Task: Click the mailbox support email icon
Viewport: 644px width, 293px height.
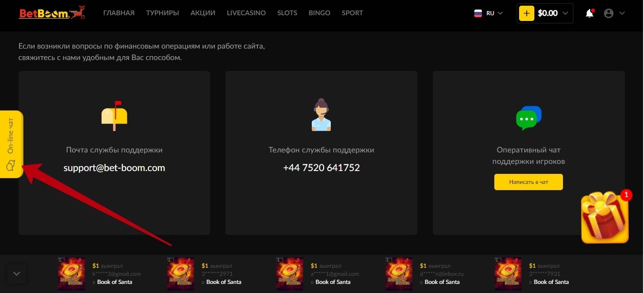Action: click(114, 116)
